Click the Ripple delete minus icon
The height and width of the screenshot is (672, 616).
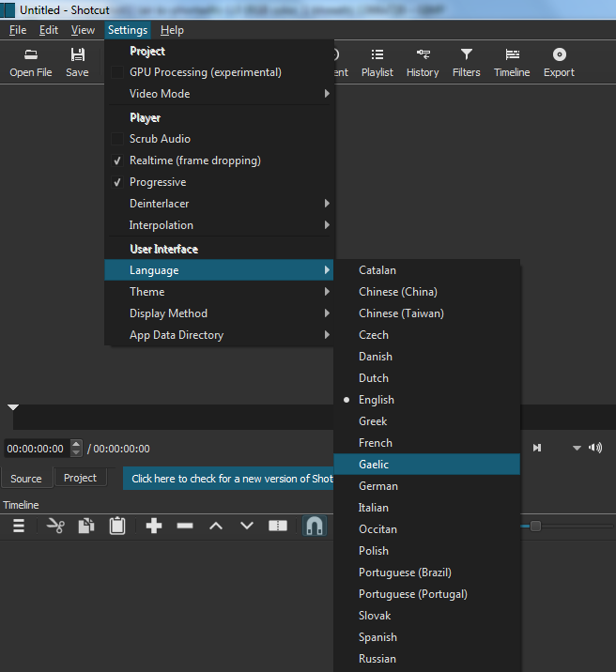tap(185, 526)
